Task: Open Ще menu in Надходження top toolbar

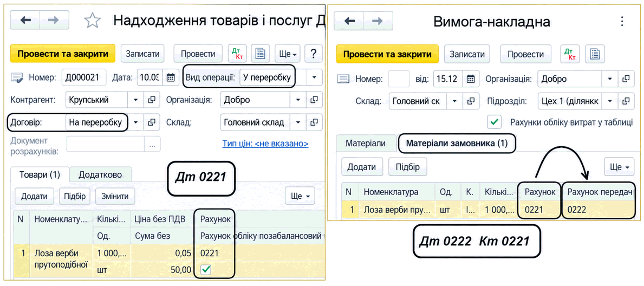Action: [x=288, y=54]
